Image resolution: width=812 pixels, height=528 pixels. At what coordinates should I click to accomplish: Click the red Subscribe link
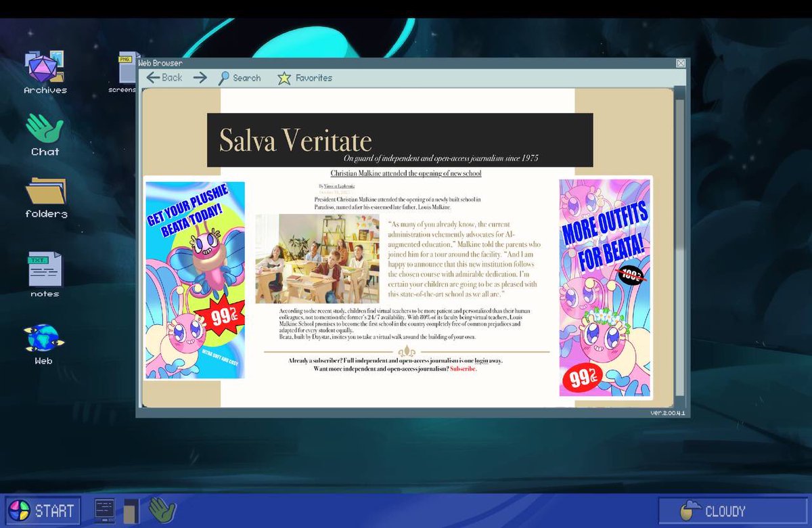pos(464,369)
